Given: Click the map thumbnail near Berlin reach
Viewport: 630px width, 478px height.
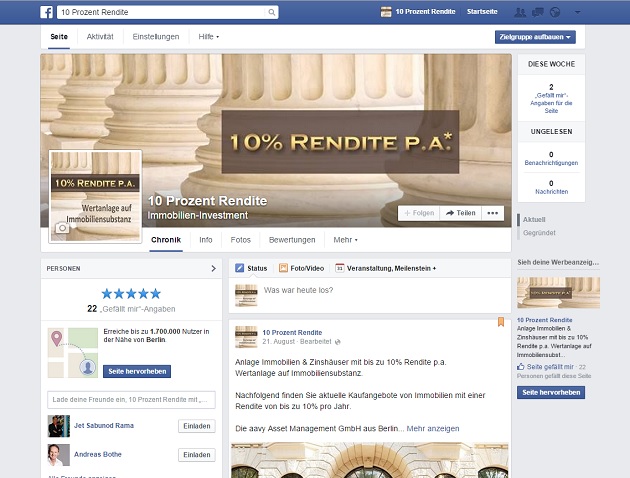Looking at the screenshot, I should [73, 353].
